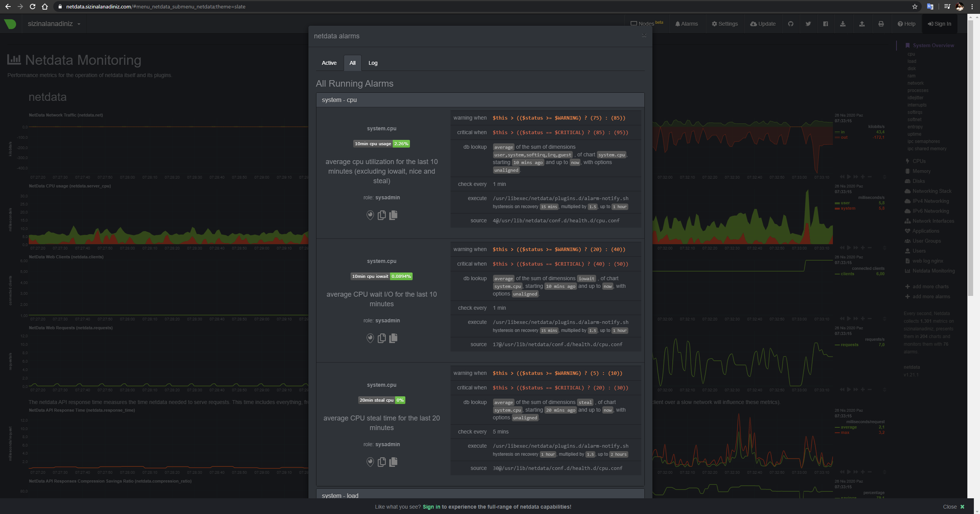Click the browser profile avatar
Viewport: 980px width, 514px height.
click(960, 7)
